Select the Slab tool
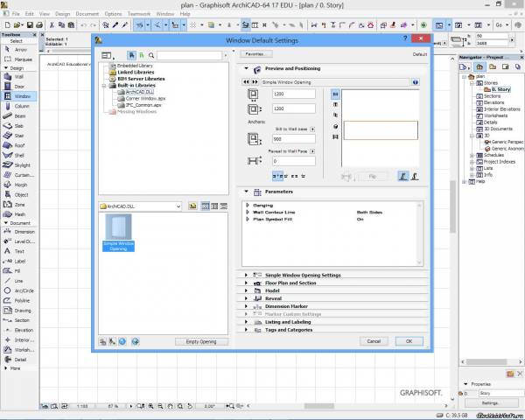This screenshot has height=420, width=525. (18, 126)
